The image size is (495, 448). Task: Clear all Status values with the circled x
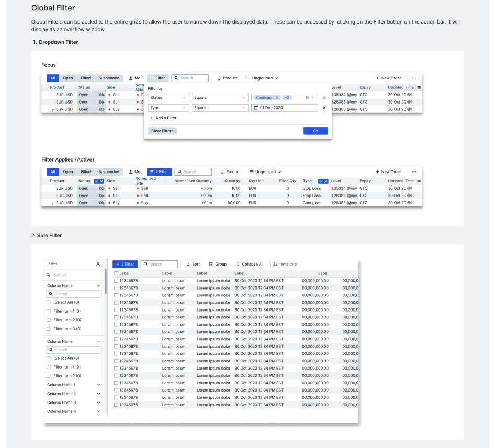pos(307,98)
